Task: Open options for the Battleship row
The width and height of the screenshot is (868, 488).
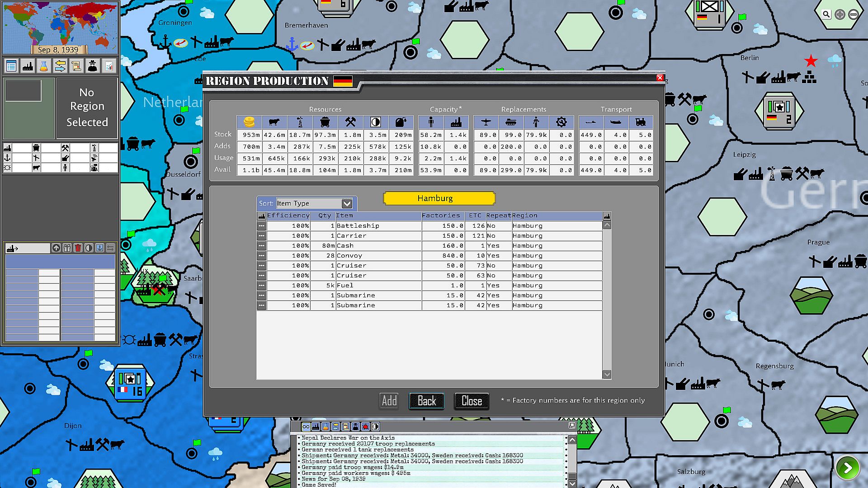Action: [x=261, y=226]
